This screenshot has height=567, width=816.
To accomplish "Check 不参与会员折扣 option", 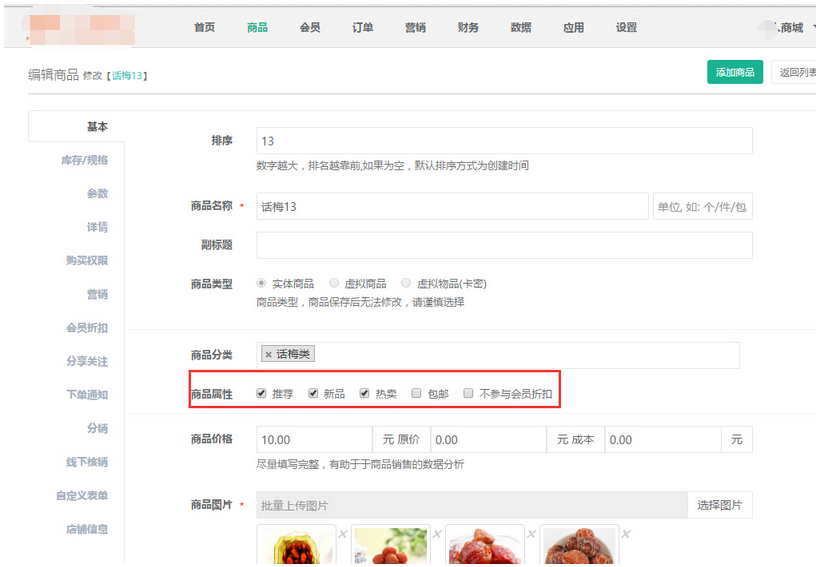I will pyautogui.click(x=468, y=394).
